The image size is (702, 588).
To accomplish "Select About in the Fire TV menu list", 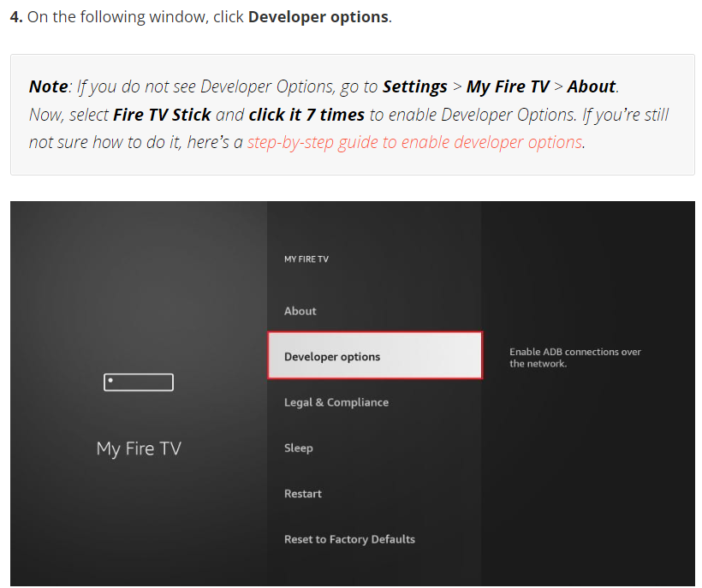I will 300,311.
